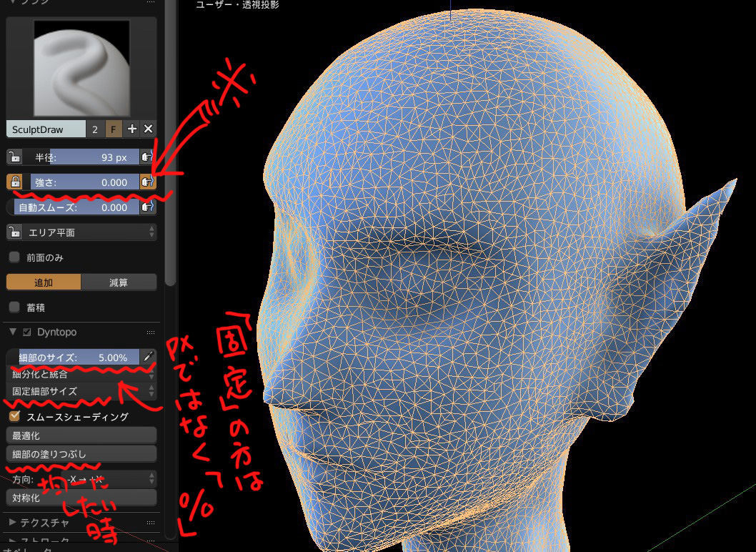The height and width of the screenshot is (552, 756).
Task: Enable the 前面のみ checkbox
Action: (14, 257)
